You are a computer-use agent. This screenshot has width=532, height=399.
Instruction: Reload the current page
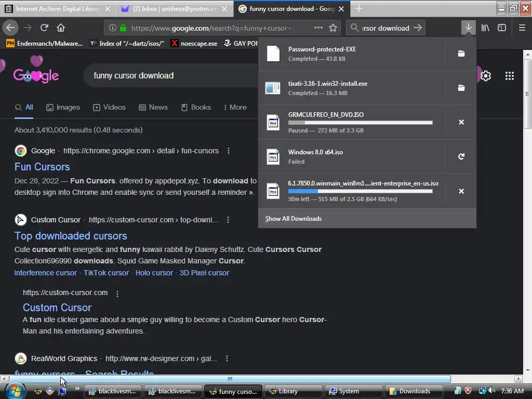pyautogui.click(x=44, y=28)
